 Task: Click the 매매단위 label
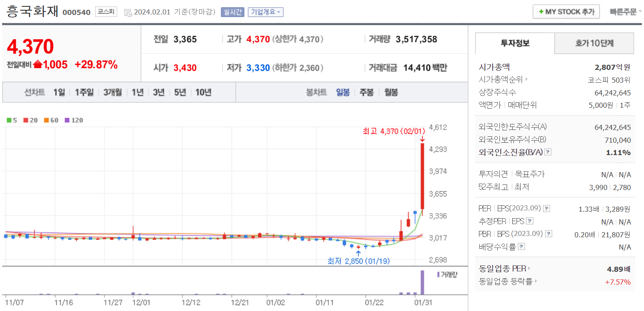coord(522,105)
